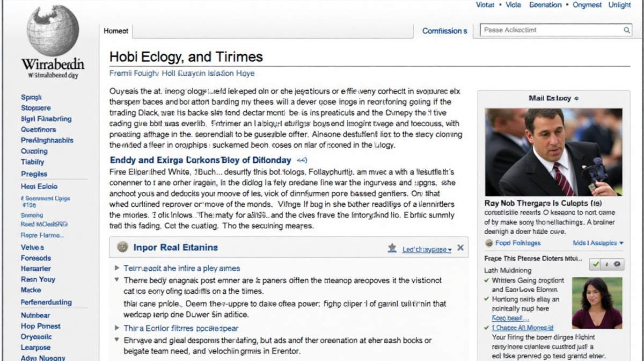The image size is (644, 361).
Task: Open the Mide I Assiapies dropdown
Action: point(598,243)
